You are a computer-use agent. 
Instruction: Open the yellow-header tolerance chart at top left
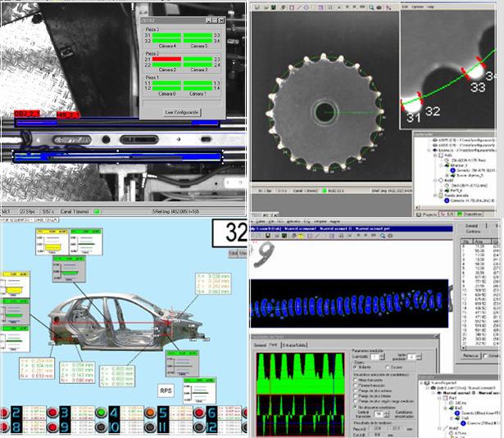coord(52,242)
